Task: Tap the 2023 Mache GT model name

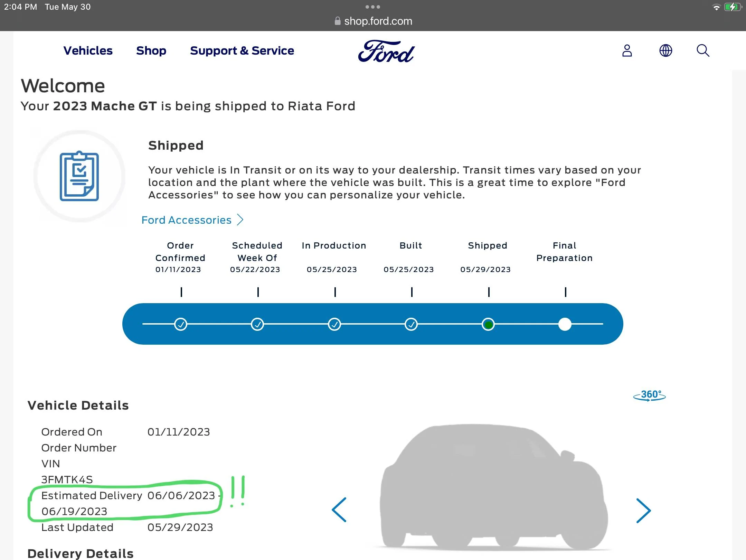Action: pyautogui.click(x=105, y=106)
